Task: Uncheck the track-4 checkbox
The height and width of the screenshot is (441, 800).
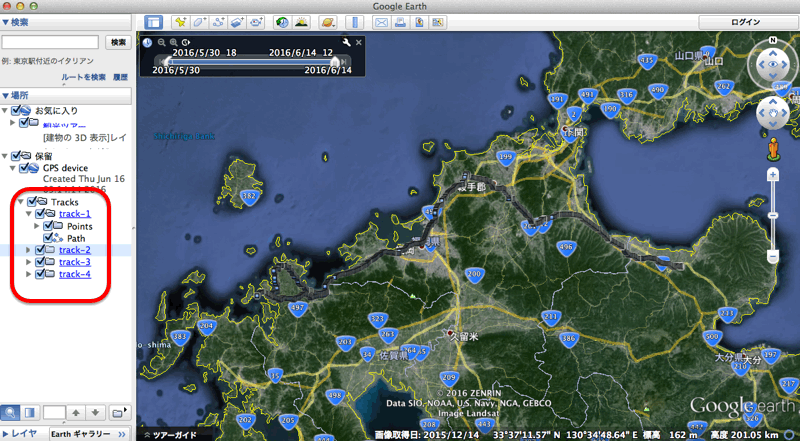Action: tap(40, 274)
